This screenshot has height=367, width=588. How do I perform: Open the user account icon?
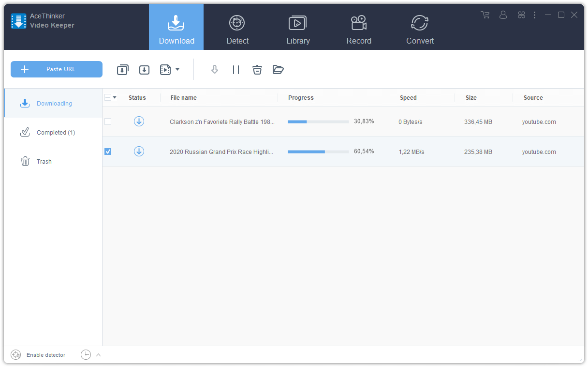click(503, 15)
